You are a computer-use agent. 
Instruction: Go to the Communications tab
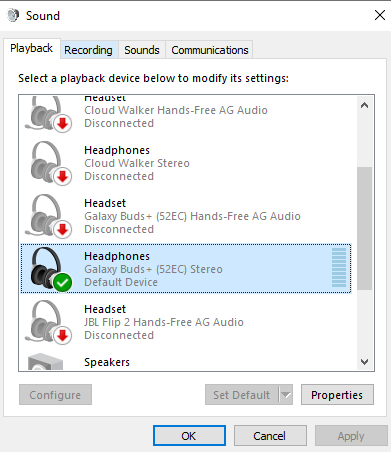(210, 50)
